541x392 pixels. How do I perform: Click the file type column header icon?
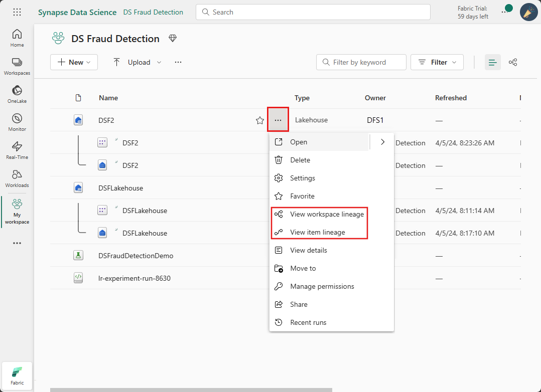coord(78,98)
